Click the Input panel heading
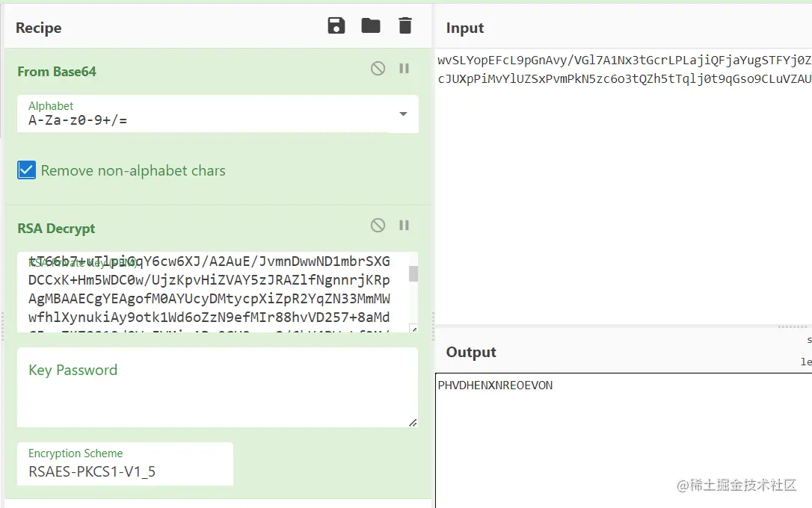 (465, 28)
